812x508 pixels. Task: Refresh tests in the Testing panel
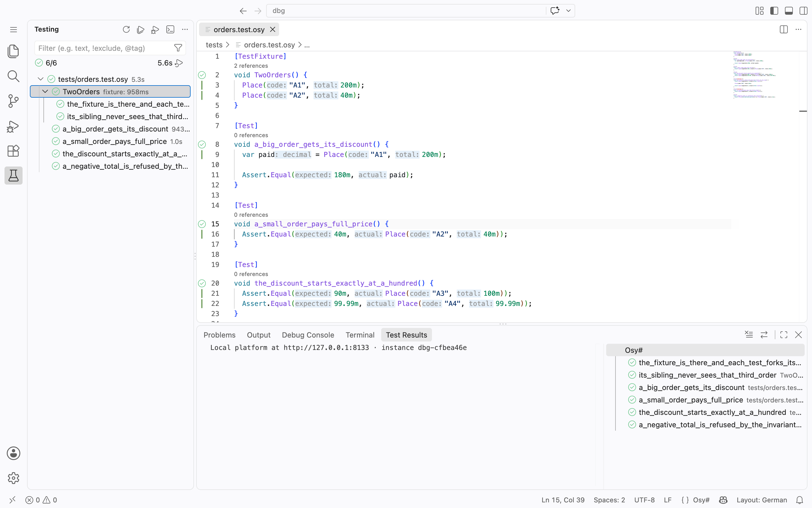pos(126,30)
